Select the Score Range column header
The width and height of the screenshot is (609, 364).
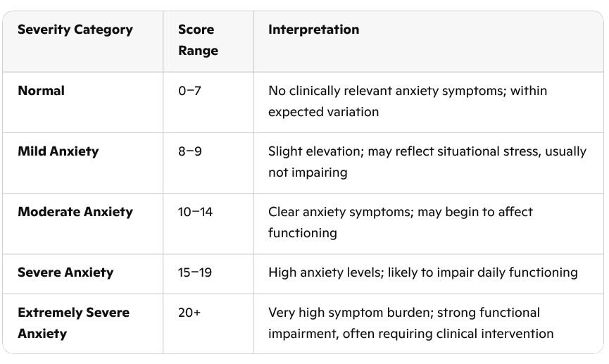(x=198, y=40)
